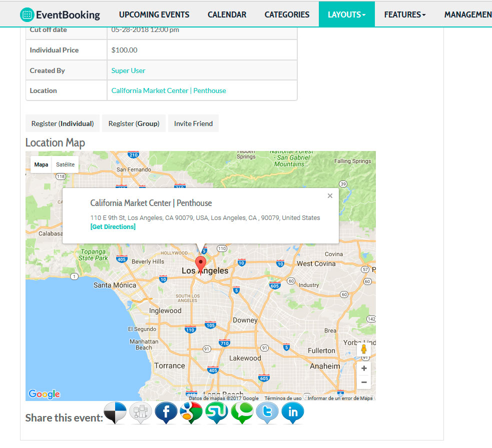Open the Super User profile link
This screenshot has width=492, height=448.
128,70
